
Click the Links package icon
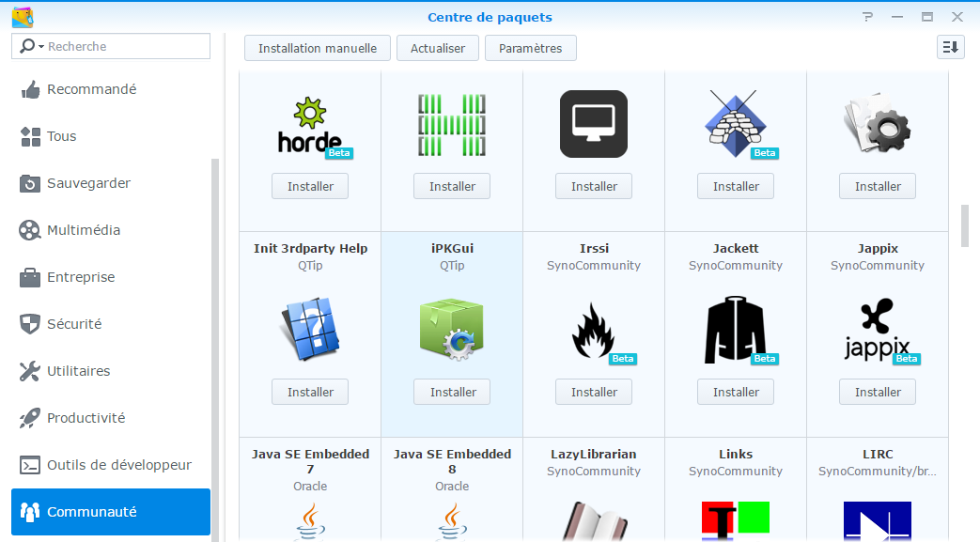(x=736, y=521)
